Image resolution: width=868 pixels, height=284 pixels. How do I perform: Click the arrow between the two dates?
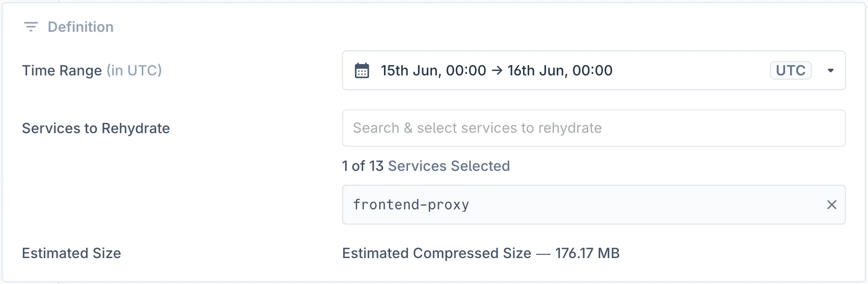tap(497, 71)
